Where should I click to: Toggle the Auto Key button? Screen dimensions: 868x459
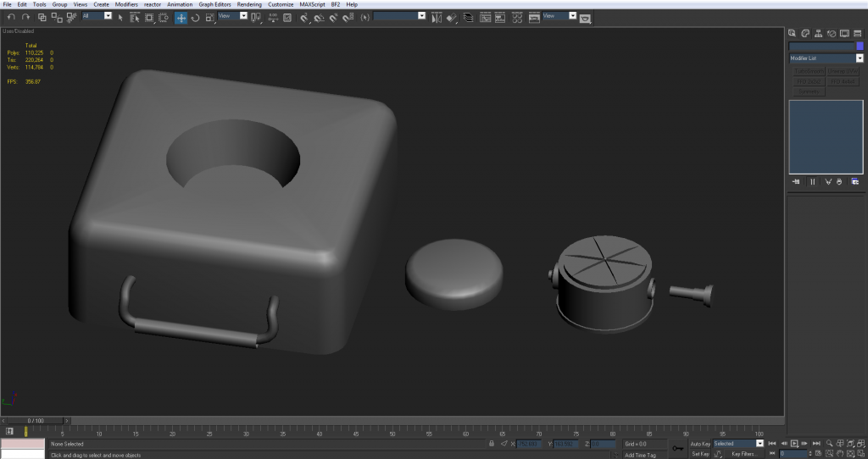click(700, 443)
